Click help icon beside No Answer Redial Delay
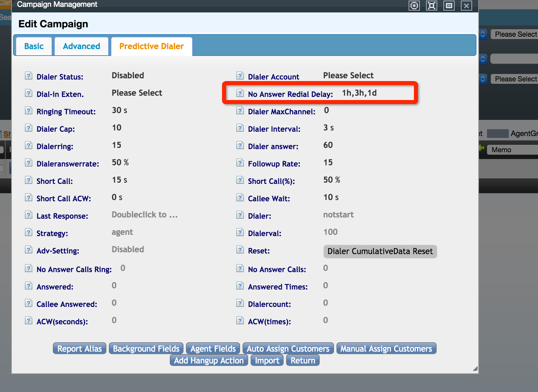The height and width of the screenshot is (392, 538). tap(240, 93)
